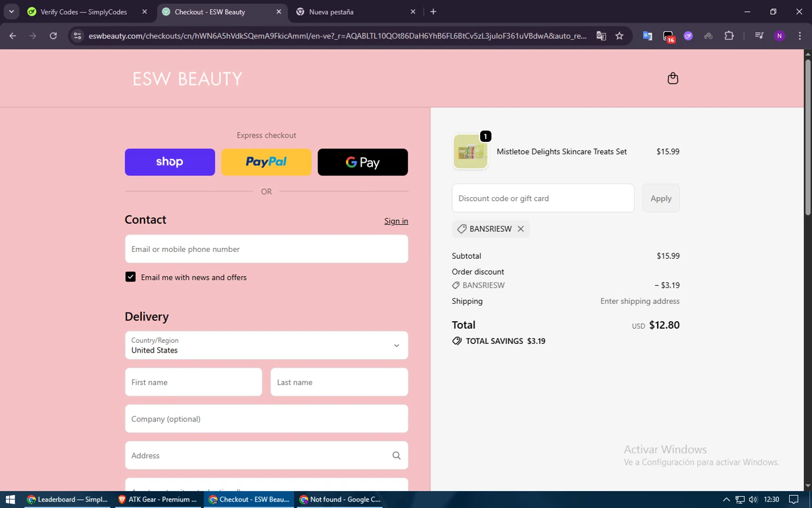Open the volume speaker tray icon
Viewport: 812px width, 508px height.
pyautogui.click(x=753, y=499)
